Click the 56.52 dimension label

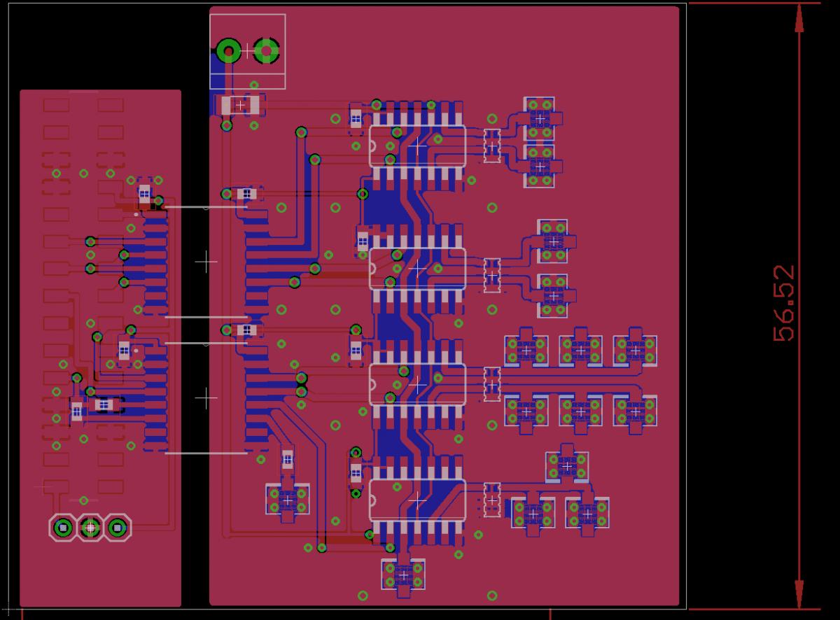click(x=785, y=303)
